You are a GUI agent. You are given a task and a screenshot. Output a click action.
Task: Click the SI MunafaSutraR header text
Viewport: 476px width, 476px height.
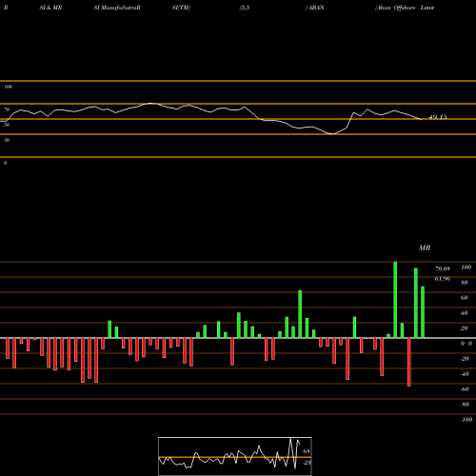(117, 8)
